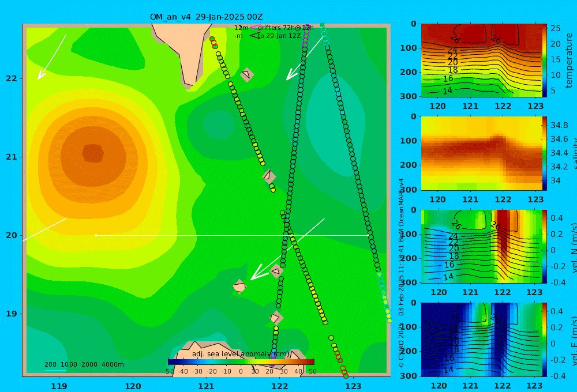Select latitude label 20 on the main map axis
Screen dimensions: 577x392
point(11,235)
